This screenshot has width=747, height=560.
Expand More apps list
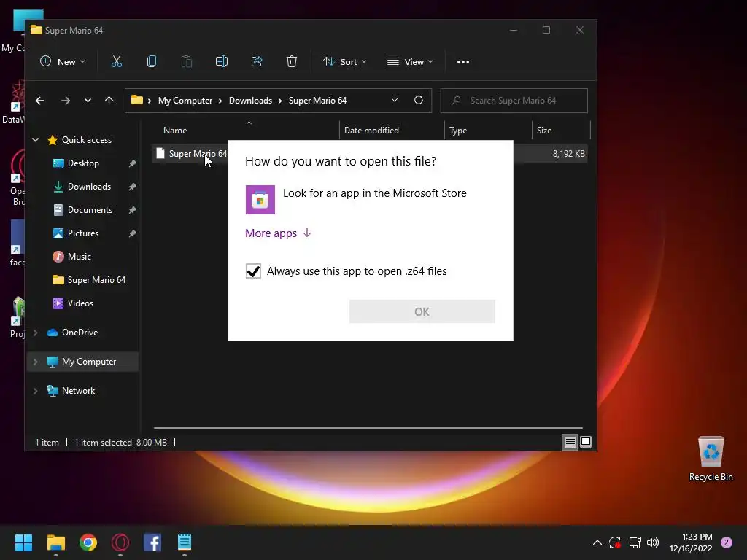pyautogui.click(x=278, y=233)
